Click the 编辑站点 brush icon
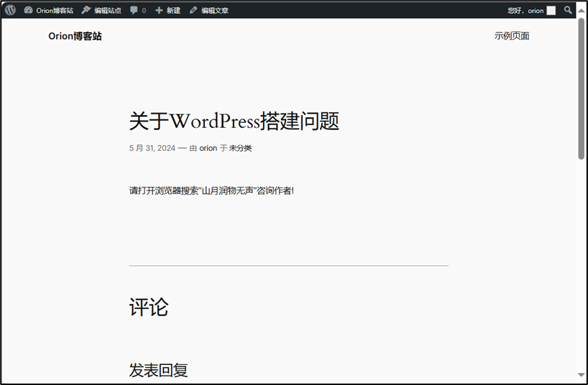588x385 pixels. tap(86, 10)
